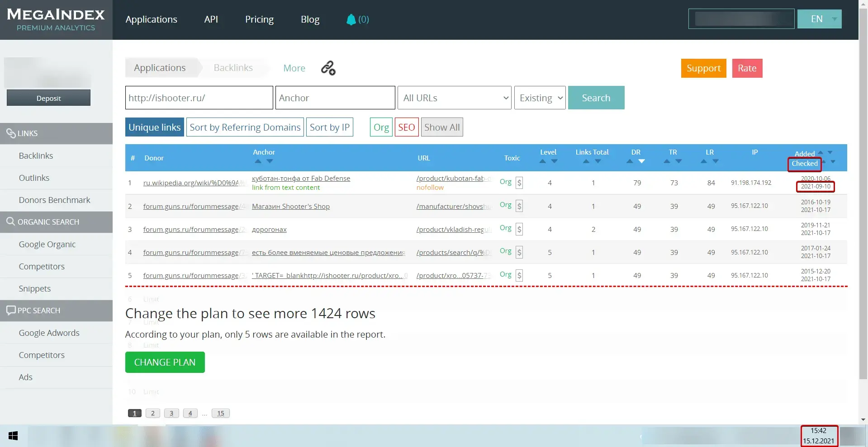Open the Applications top menu

[152, 19]
